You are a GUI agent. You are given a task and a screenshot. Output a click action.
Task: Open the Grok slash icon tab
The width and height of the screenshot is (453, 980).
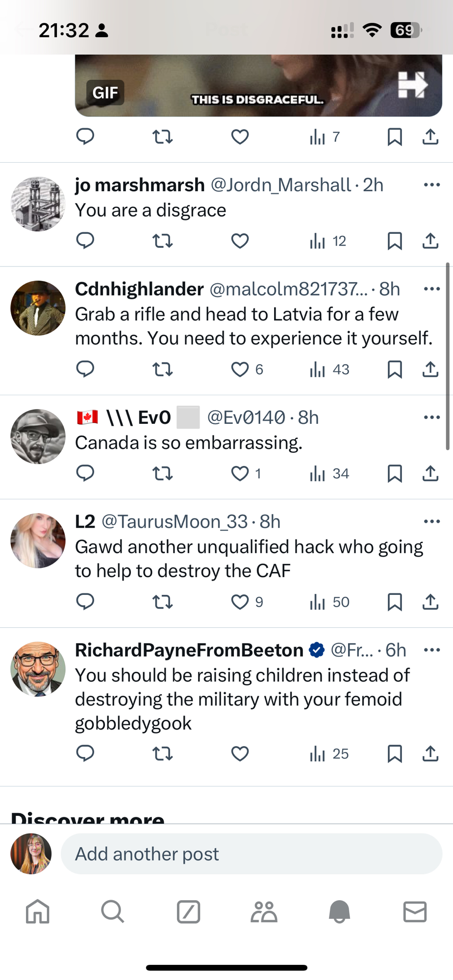click(x=188, y=912)
